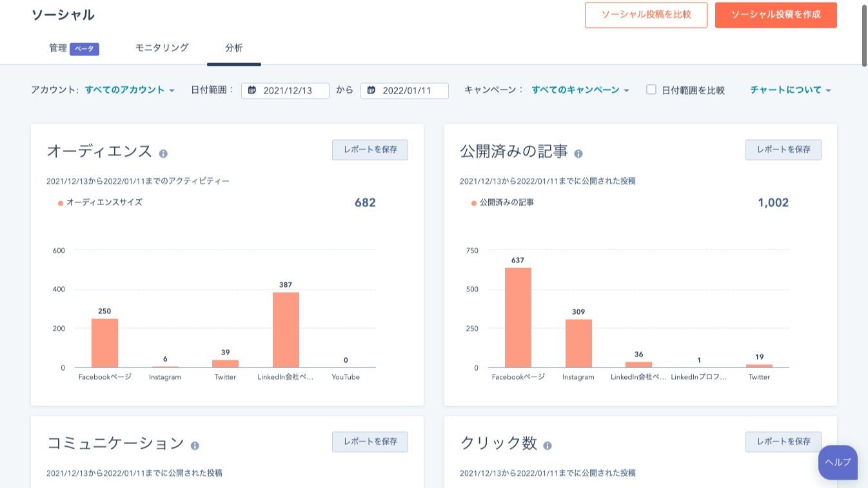Switch to the モニタリング tab

[x=161, y=47]
